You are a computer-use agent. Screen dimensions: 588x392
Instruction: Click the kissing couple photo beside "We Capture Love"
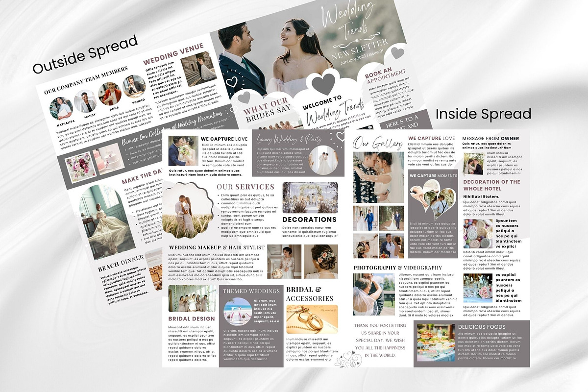[184, 151]
